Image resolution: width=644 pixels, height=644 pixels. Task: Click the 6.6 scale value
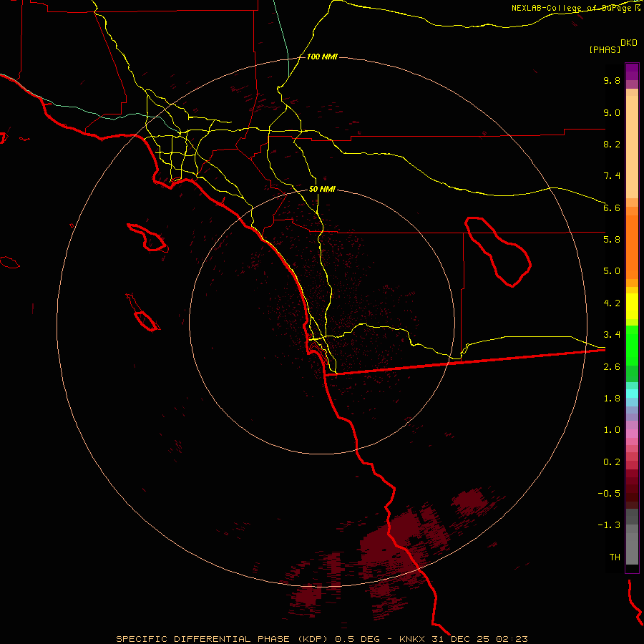(612, 208)
